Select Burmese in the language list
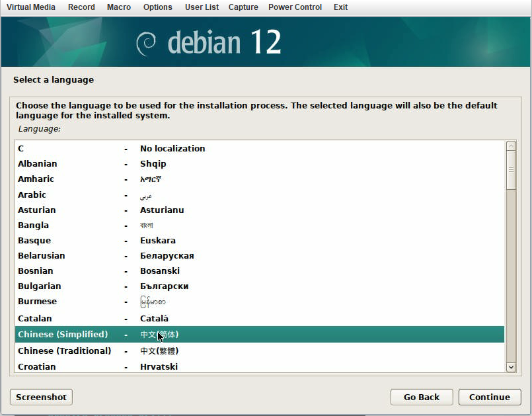 coord(260,302)
